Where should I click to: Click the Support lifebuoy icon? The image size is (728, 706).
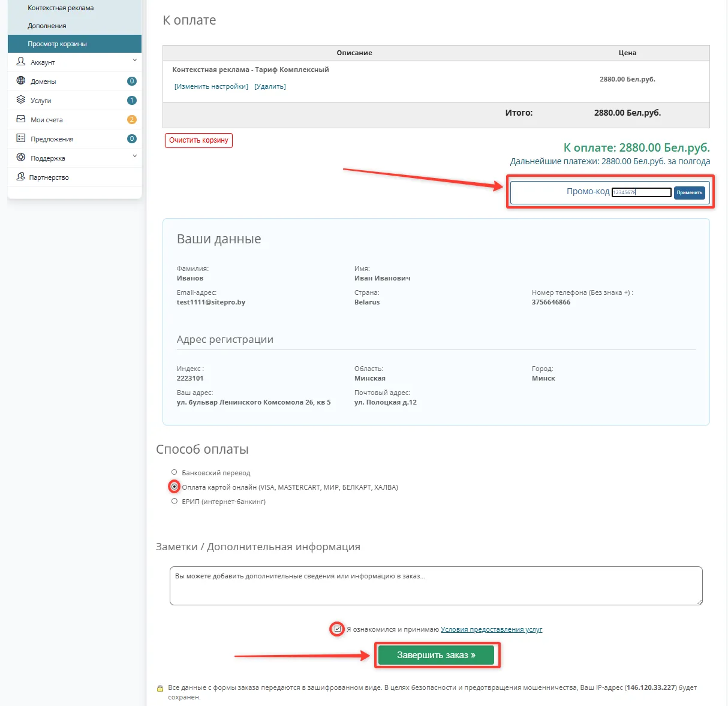click(x=21, y=158)
